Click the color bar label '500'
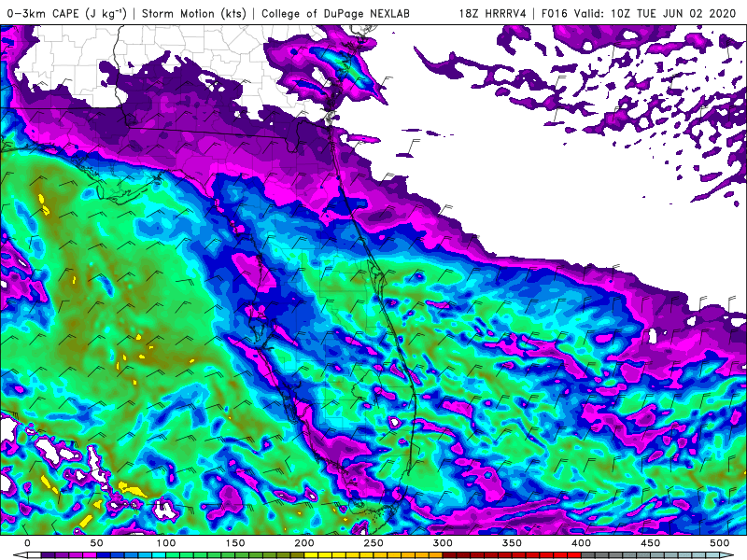 click(x=719, y=543)
